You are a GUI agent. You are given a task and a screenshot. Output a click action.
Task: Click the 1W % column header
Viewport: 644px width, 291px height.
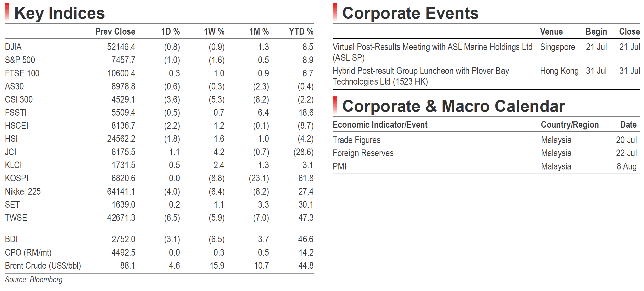pos(214,32)
